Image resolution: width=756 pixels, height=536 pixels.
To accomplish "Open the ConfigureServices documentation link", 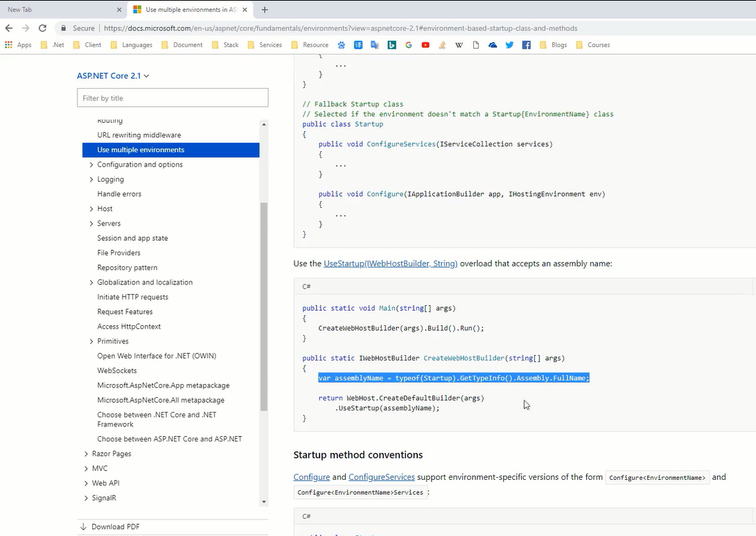I will tap(381, 477).
